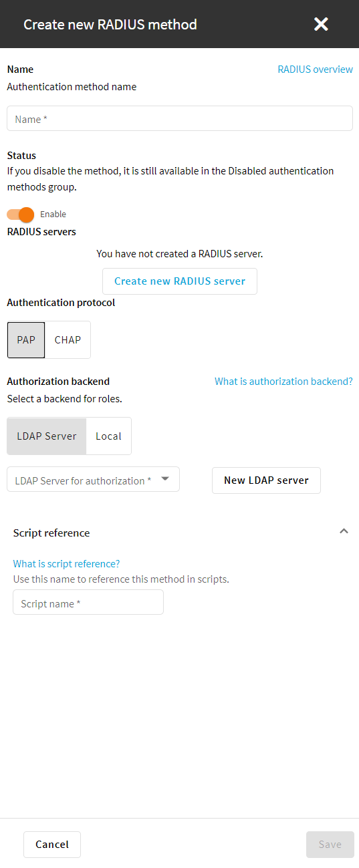Collapse Script reference using the chevron icon

click(344, 531)
